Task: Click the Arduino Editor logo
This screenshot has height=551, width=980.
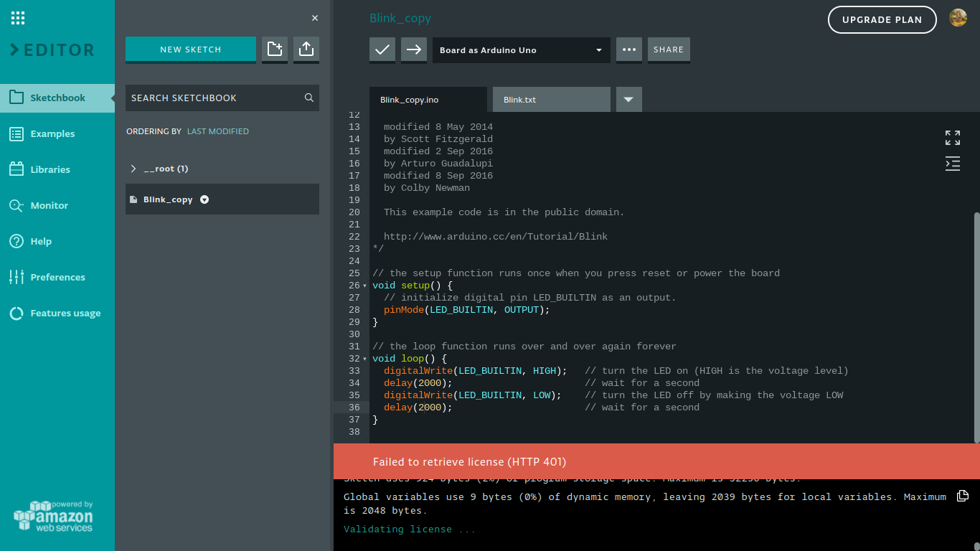Action: [52, 50]
